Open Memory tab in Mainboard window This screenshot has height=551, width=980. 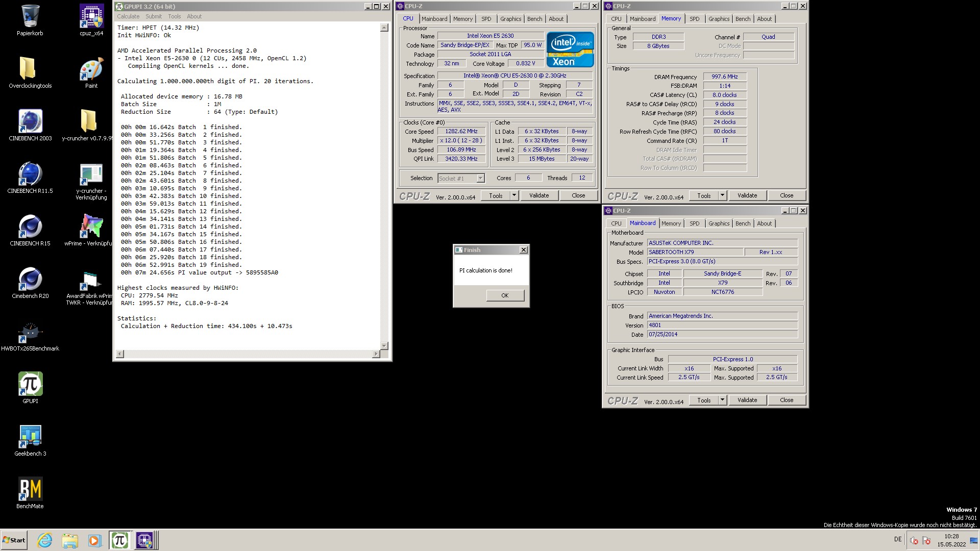tap(671, 223)
